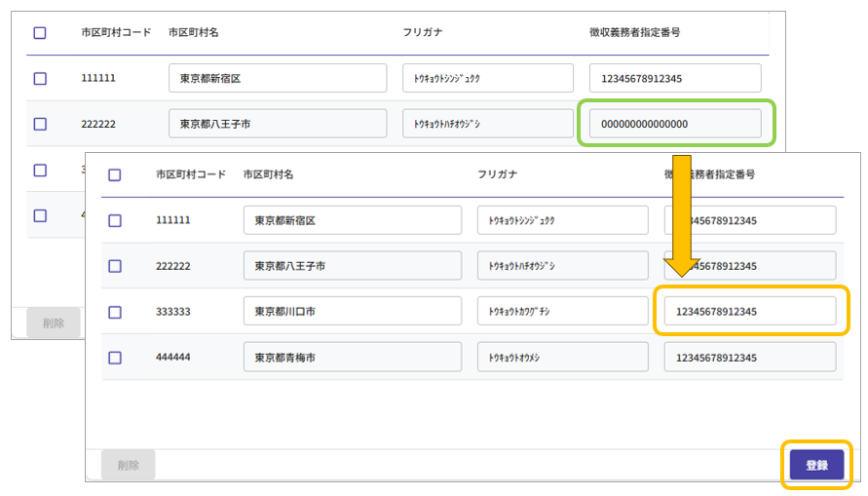Click 東京都八王子市 field in the front table
The image size is (868, 496).
353,266
